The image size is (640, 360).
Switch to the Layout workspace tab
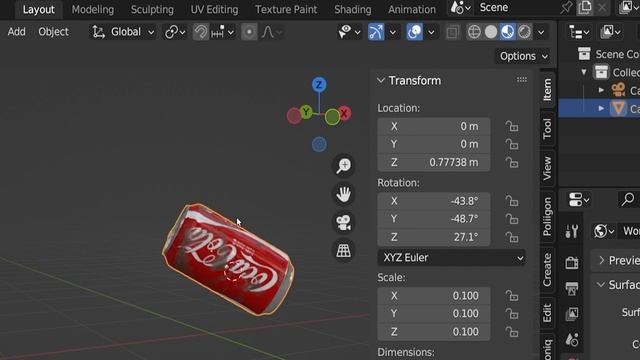(x=38, y=9)
